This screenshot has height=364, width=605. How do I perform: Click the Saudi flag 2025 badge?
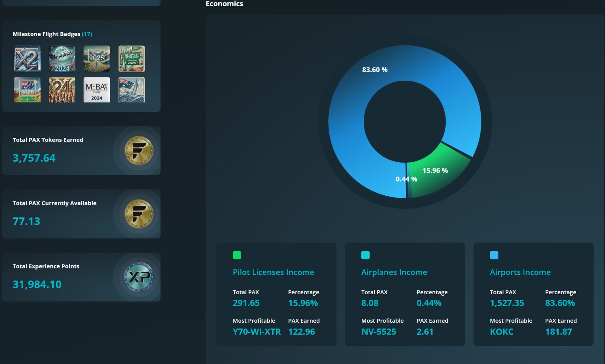click(131, 59)
